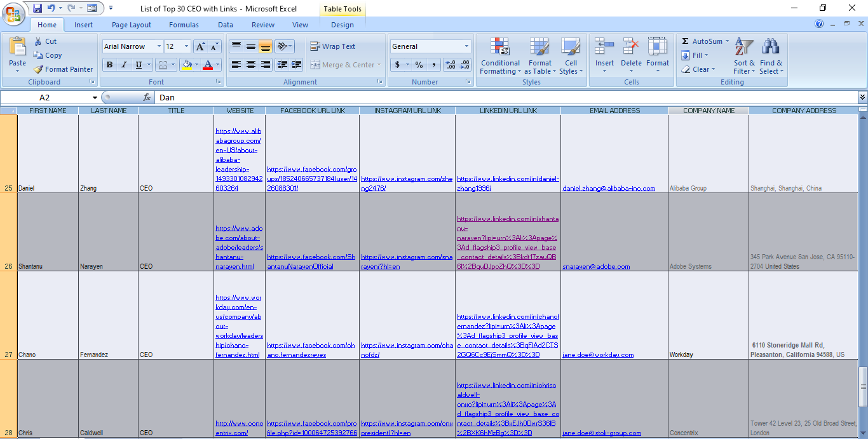Open the borders dropdown arrow
The height and width of the screenshot is (439, 868).
[173, 65]
